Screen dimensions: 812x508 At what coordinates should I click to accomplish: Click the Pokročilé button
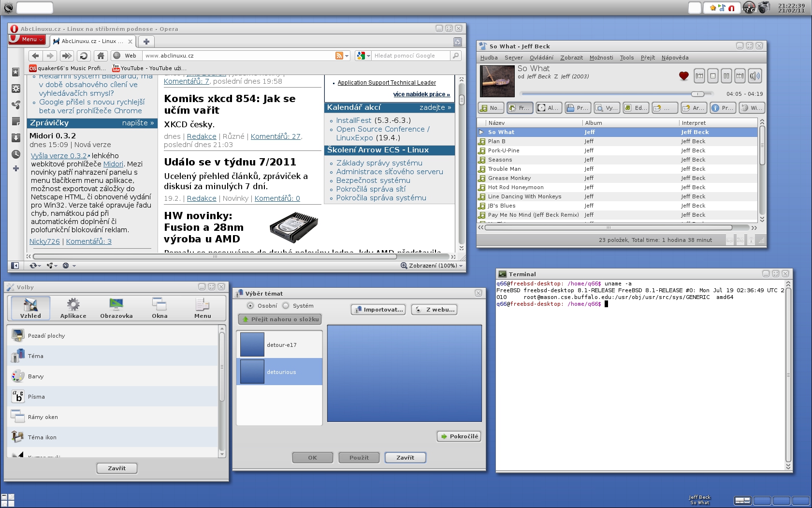point(459,436)
